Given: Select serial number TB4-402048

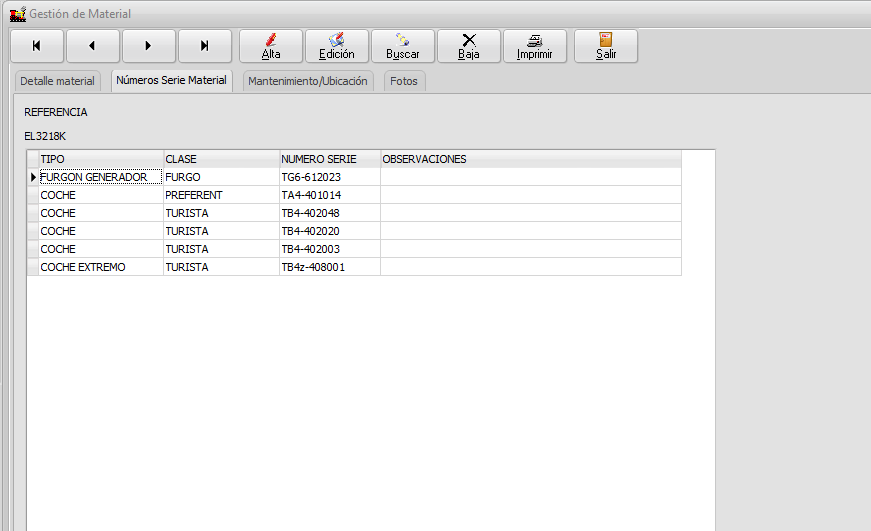Looking at the screenshot, I should 330,213.
